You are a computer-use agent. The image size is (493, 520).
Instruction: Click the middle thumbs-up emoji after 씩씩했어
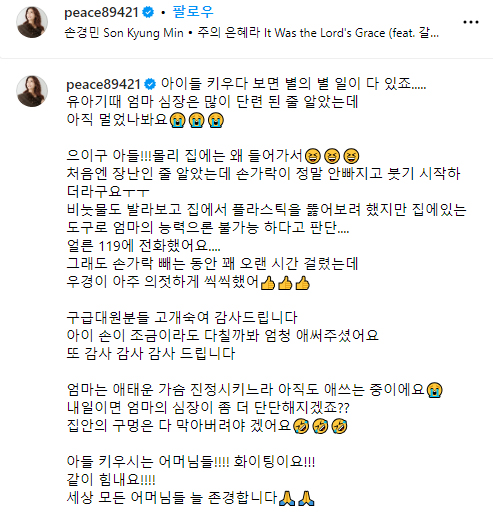tap(285, 283)
